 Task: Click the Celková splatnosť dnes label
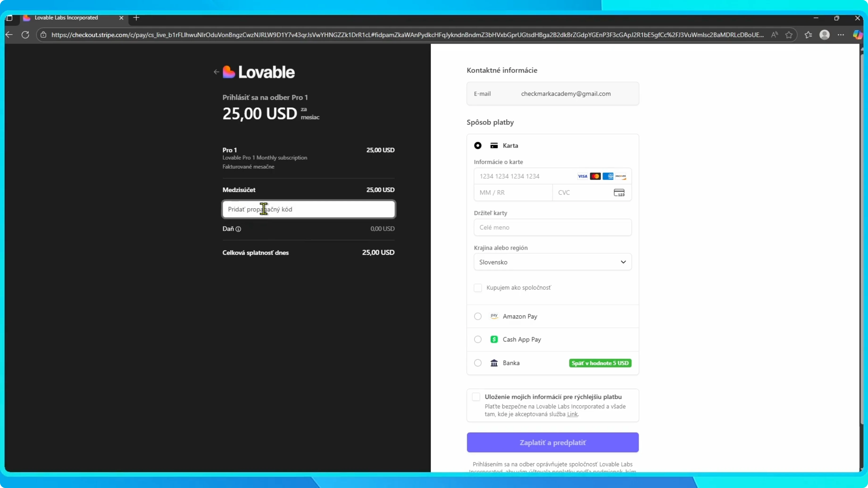pos(255,252)
